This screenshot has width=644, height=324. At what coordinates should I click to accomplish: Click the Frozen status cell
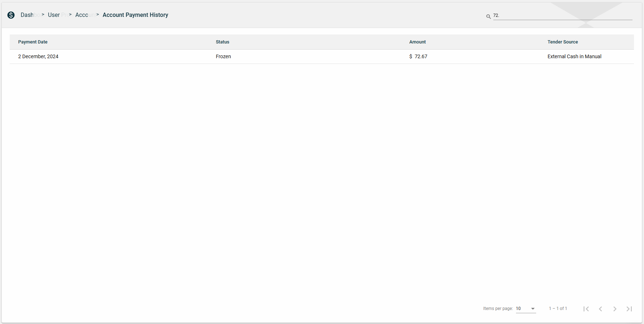pyautogui.click(x=223, y=57)
